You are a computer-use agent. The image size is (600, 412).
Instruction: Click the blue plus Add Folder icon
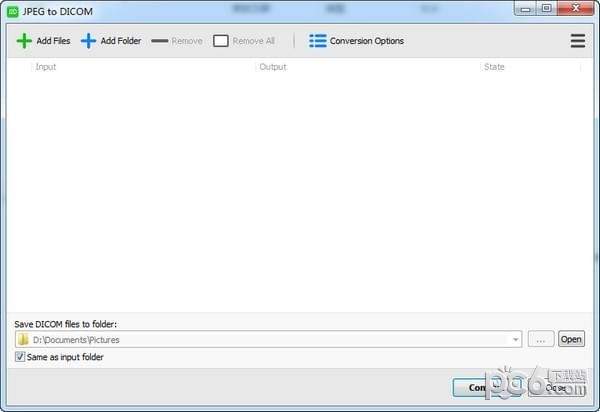click(88, 41)
